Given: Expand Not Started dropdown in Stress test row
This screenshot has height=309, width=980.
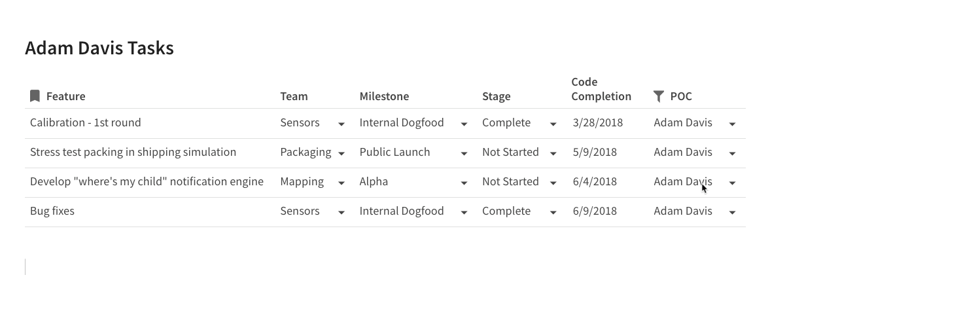Looking at the screenshot, I should (x=553, y=153).
